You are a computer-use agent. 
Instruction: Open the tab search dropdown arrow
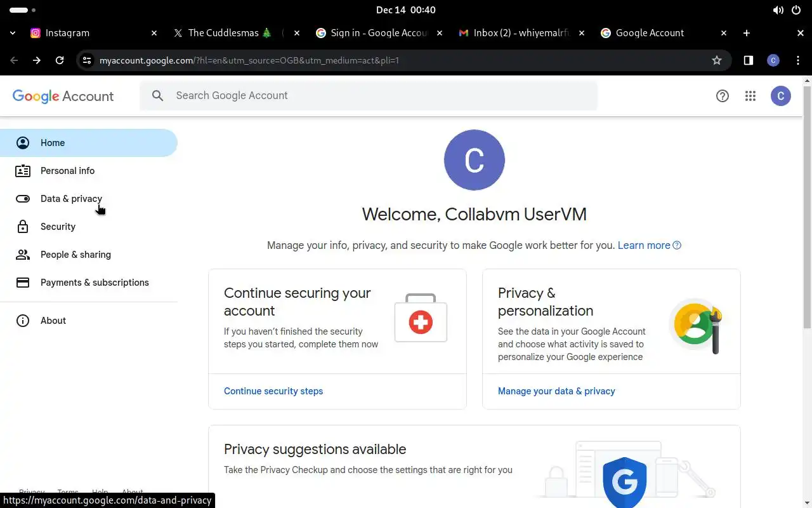(x=13, y=33)
